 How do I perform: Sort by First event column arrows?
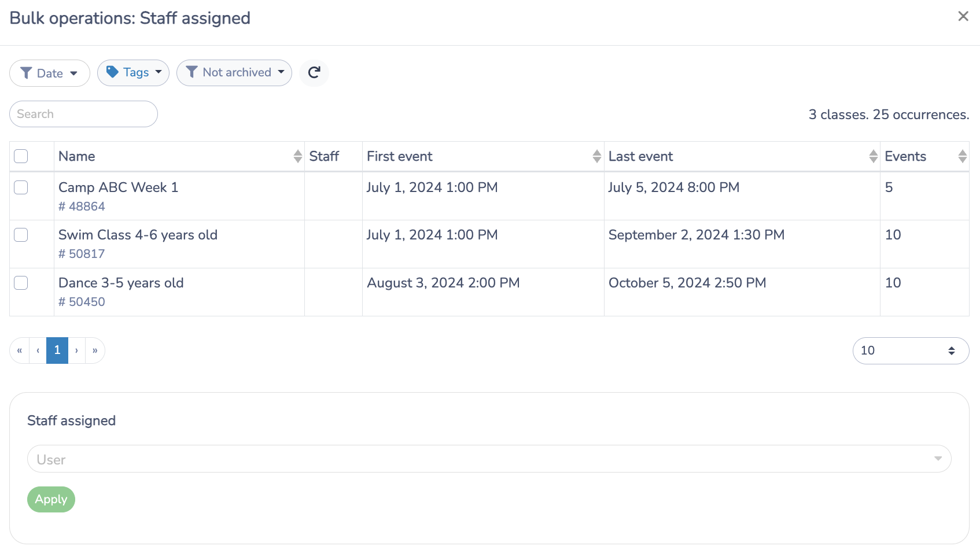597,156
